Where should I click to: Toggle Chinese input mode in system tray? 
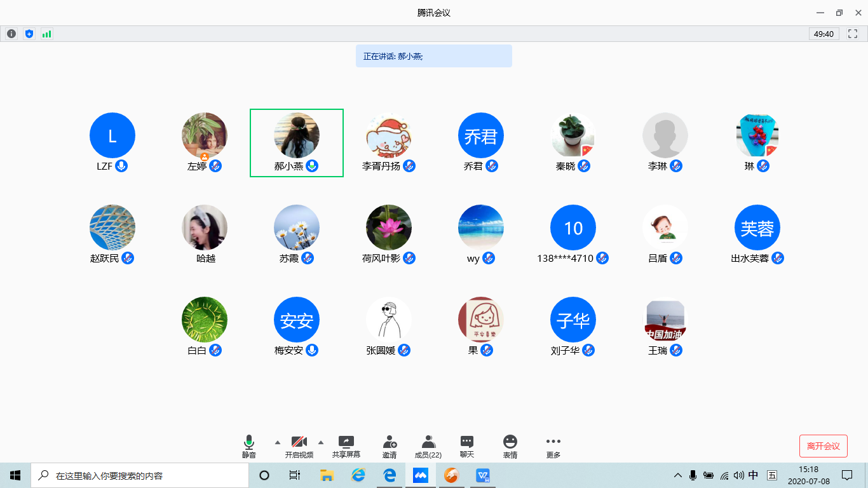point(753,475)
